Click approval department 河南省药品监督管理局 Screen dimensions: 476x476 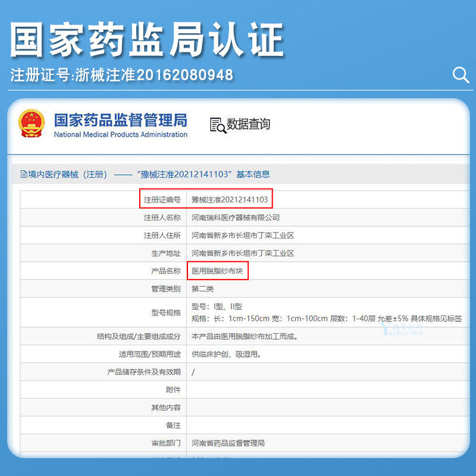228,443
